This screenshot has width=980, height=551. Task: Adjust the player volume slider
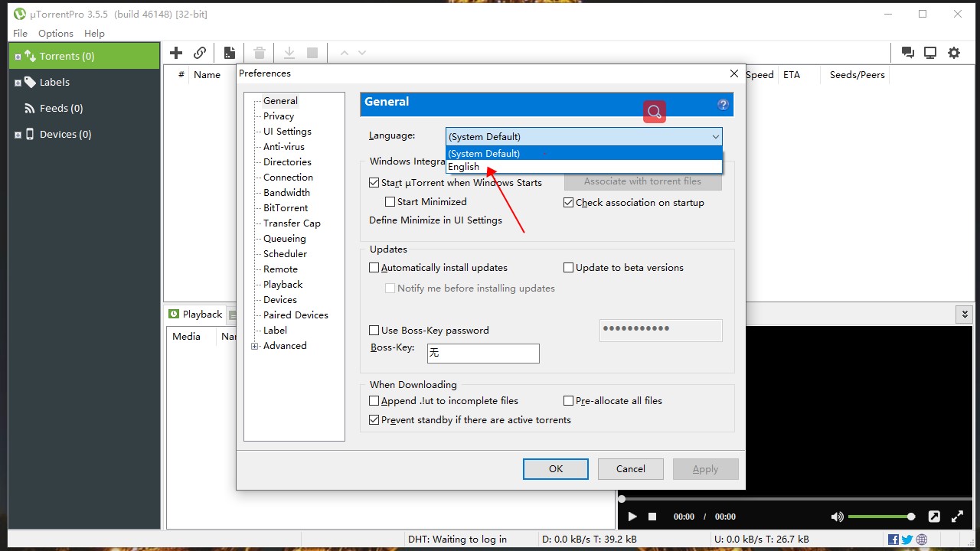point(880,517)
